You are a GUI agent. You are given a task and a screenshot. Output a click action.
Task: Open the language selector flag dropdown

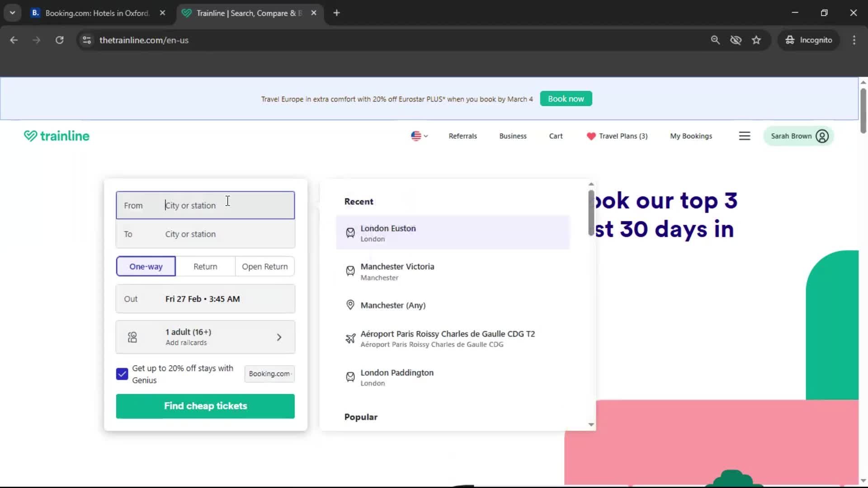coord(419,136)
